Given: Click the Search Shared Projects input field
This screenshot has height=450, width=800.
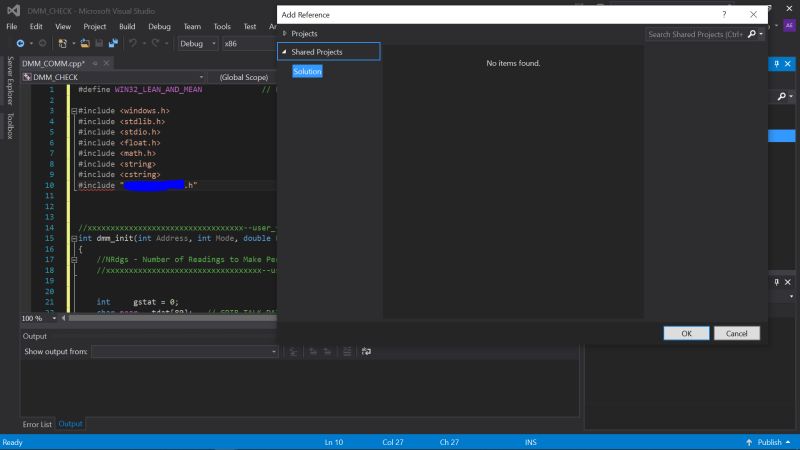Looking at the screenshot, I should click(x=695, y=34).
